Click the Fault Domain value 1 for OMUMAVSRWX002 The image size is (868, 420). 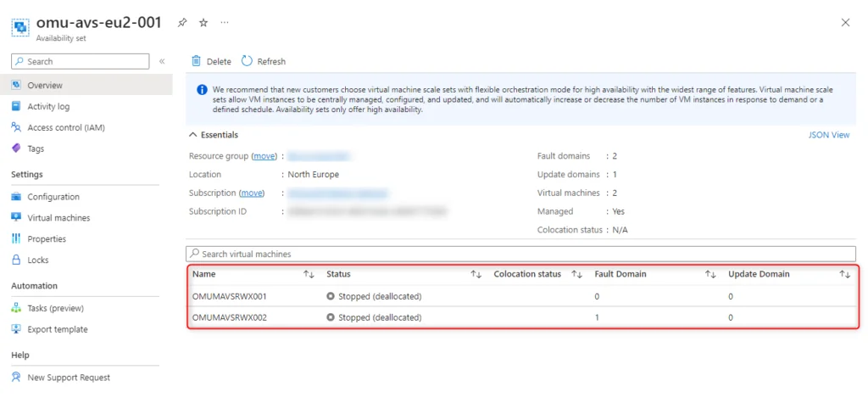pyautogui.click(x=597, y=317)
